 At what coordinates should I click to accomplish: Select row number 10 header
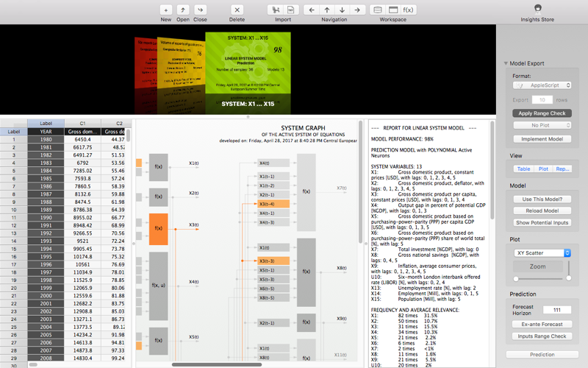pyautogui.click(x=13, y=210)
